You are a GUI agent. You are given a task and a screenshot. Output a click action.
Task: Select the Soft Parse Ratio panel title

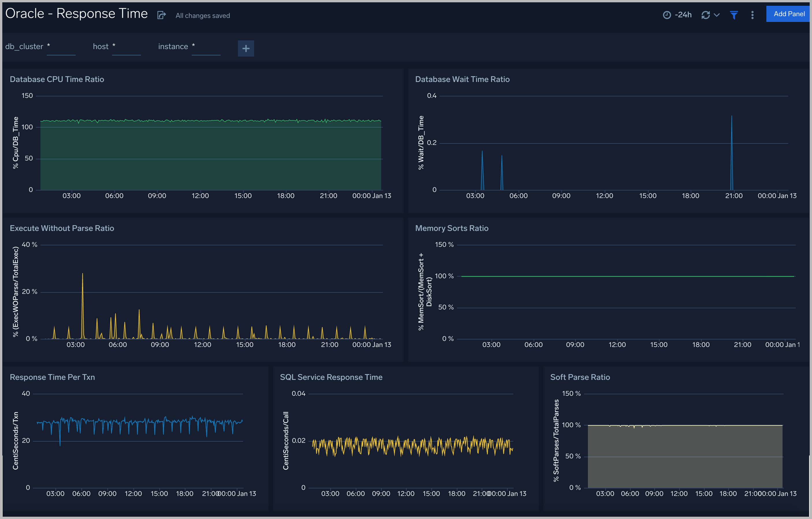[580, 377]
